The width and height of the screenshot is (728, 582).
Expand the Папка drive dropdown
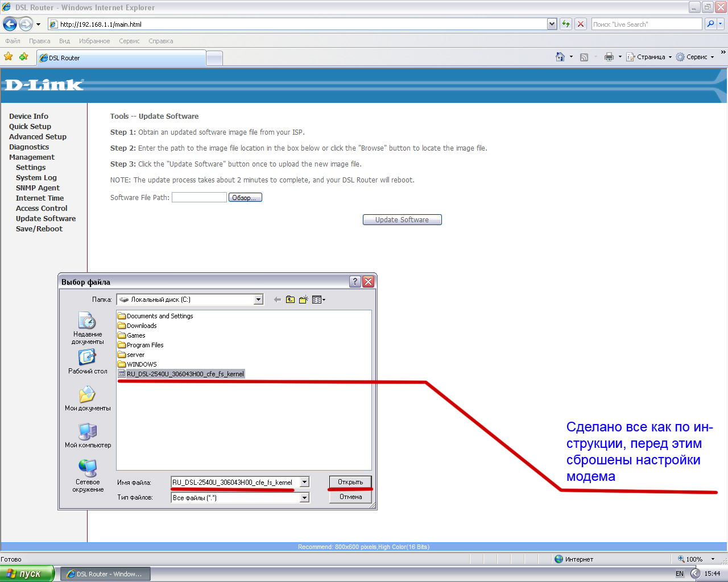[x=258, y=300]
